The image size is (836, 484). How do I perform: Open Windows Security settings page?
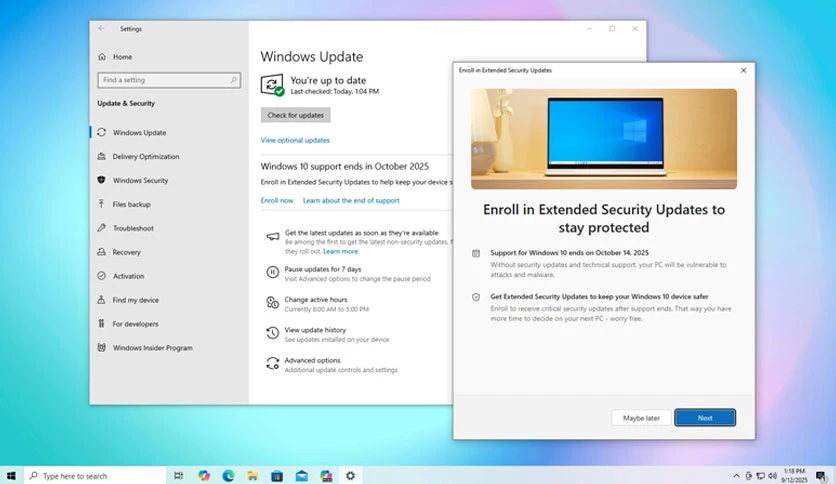coord(140,180)
